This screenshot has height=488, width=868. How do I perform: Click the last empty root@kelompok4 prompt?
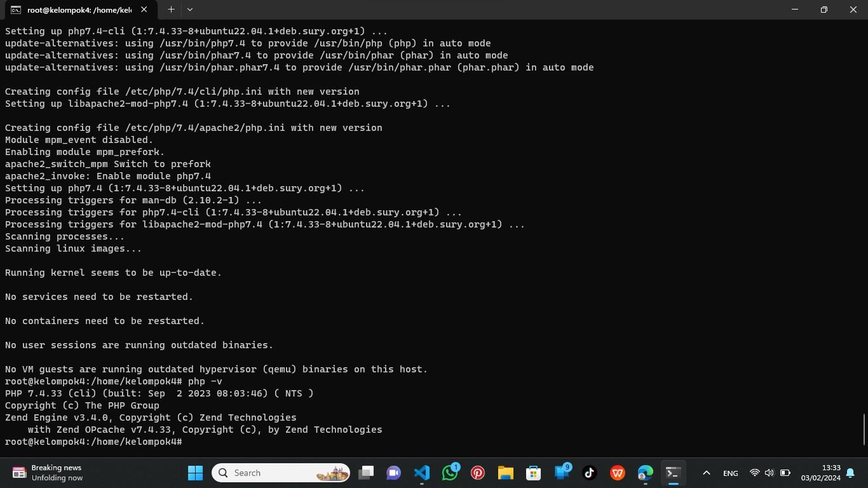[x=94, y=442]
